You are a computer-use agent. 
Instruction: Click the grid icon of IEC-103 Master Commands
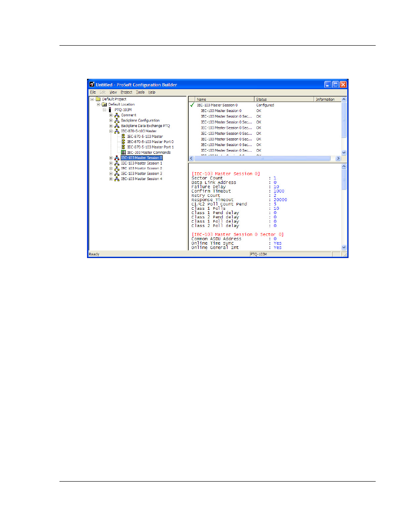pos(124,152)
